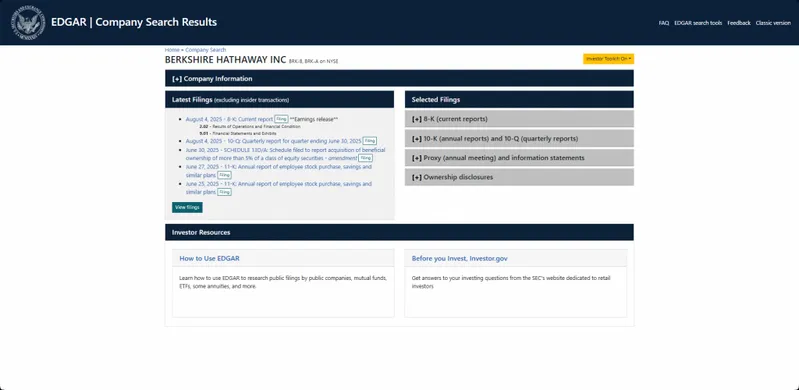The height and width of the screenshot is (390, 799).
Task: Click the BERKSHIRE HATHAWAY INC heading
Action: tap(225, 60)
